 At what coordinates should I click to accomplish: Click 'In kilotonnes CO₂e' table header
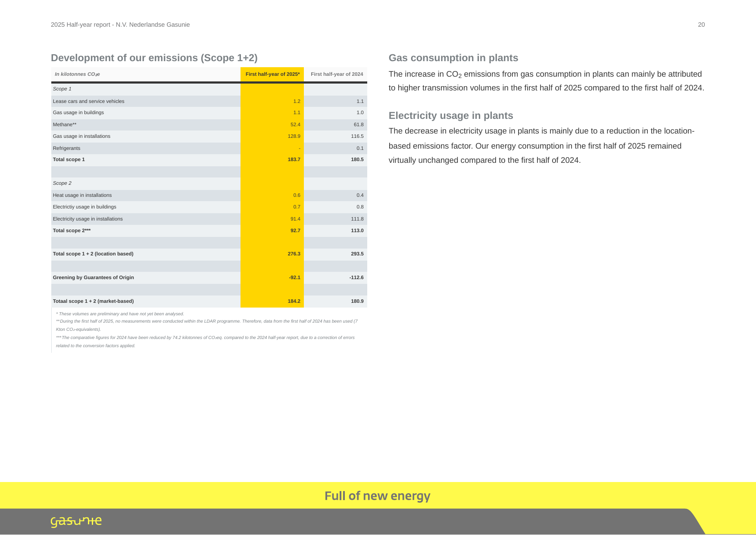pyautogui.click(x=77, y=74)
